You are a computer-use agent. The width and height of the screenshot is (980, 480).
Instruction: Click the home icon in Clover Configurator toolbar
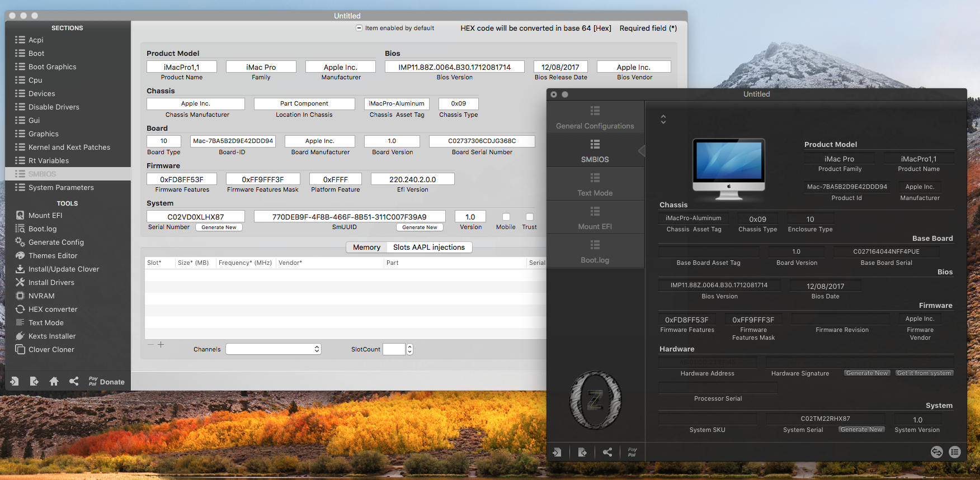[x=54, y=381]
